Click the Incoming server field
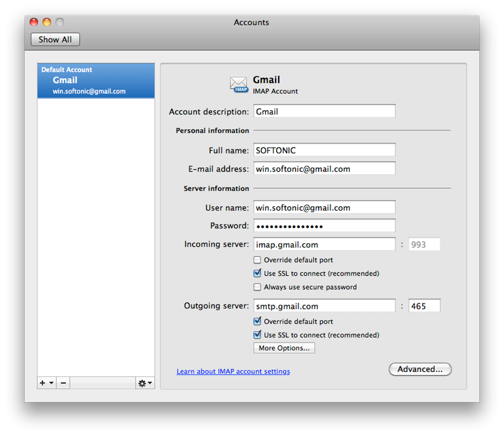 pos(324,244)
